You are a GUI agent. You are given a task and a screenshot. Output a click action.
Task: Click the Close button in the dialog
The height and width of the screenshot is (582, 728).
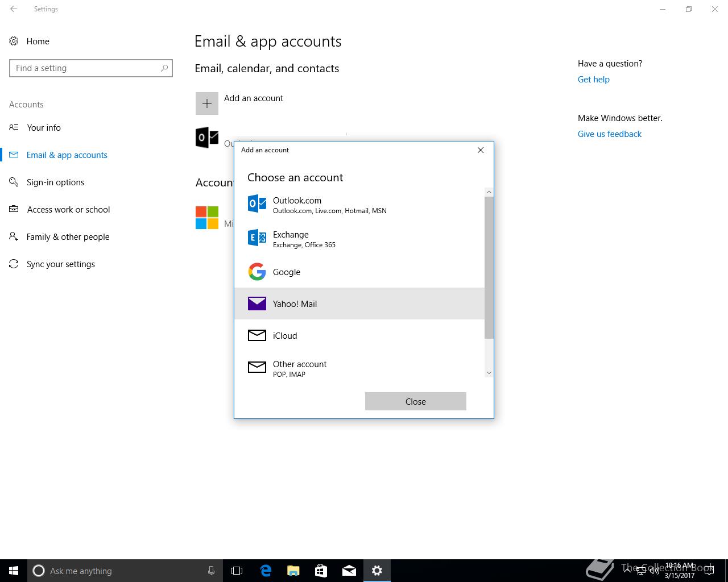pos(416,401)
